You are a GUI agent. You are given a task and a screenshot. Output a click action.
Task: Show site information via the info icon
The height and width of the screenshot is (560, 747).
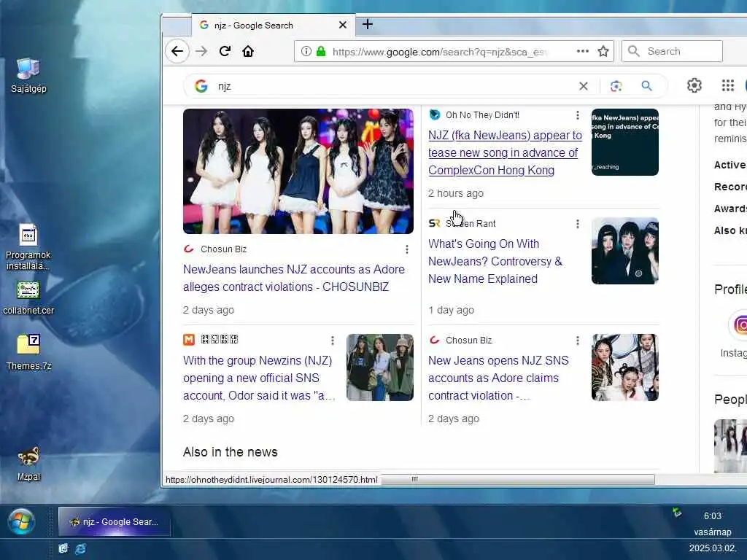(x=306, y=51)
